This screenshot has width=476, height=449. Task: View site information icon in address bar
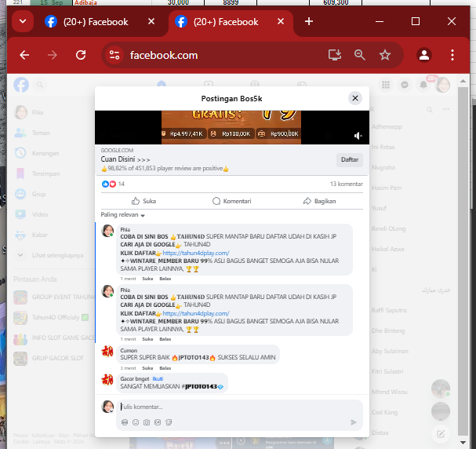114,55
